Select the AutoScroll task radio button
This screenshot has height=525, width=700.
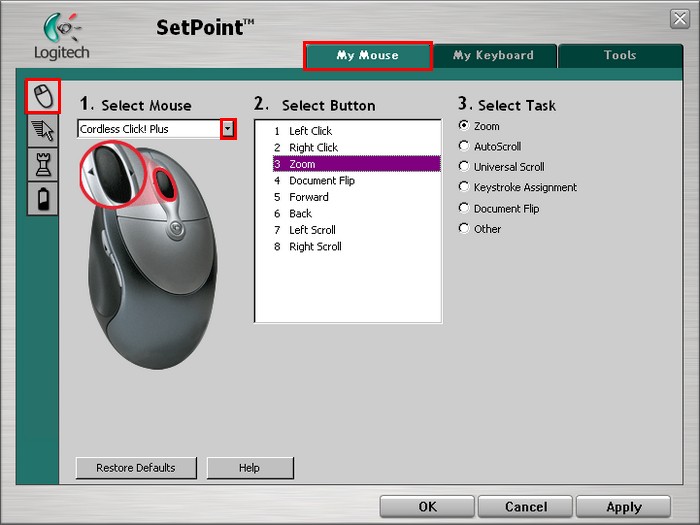tap(490, 146)
